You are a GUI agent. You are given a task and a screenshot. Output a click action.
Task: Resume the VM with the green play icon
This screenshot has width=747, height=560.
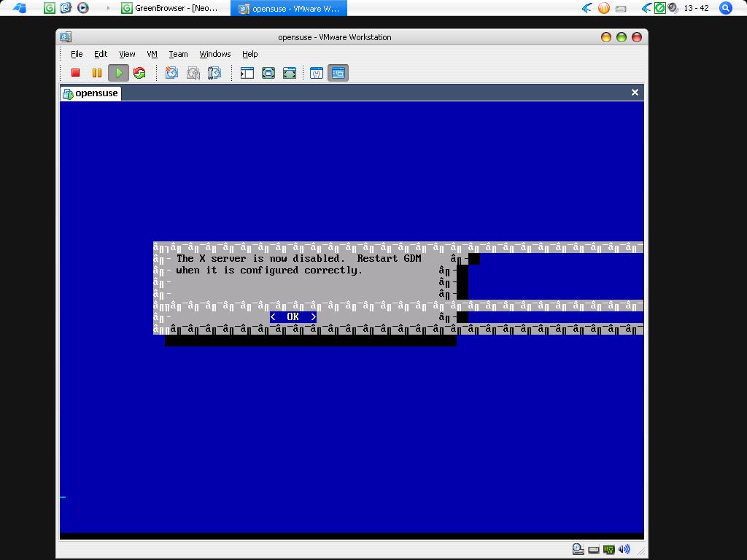click(x=117, y=72)
